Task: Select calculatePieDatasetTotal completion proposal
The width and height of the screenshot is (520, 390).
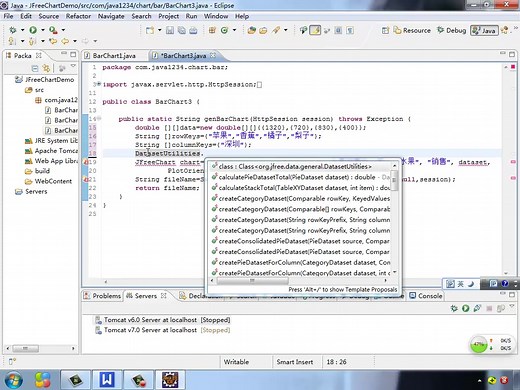Action: pos(301,177)
